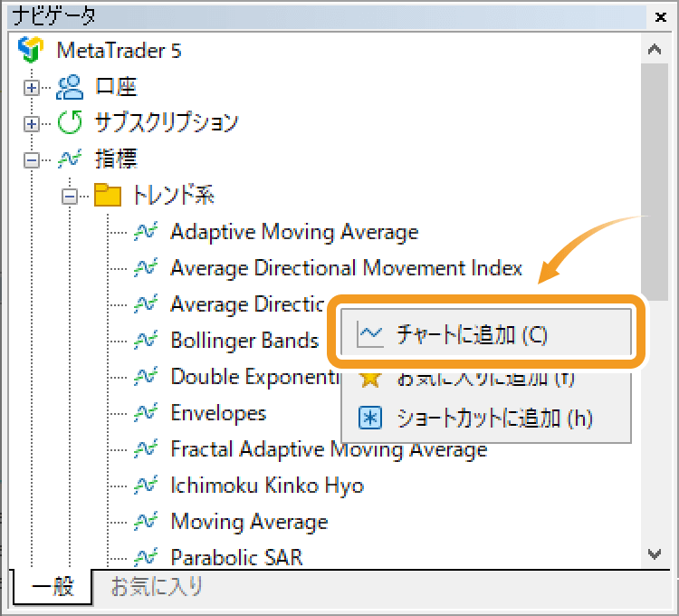Click the サブスクリプション green refresh icon

click(70, 122)
